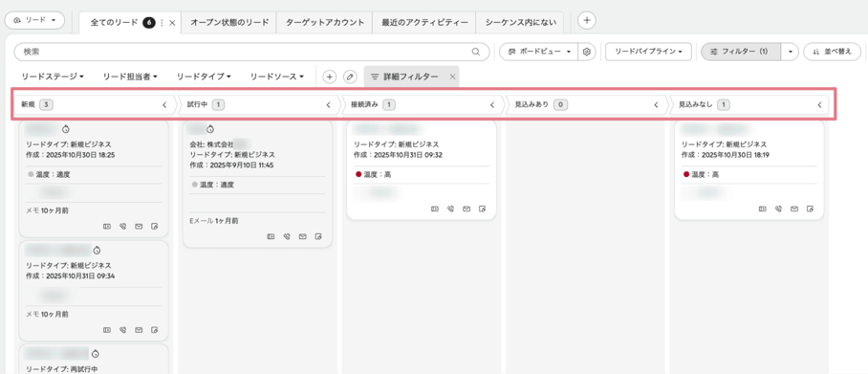
Task: Click stopwatch icon on 09:34 lead card
Action: point(97,251)
